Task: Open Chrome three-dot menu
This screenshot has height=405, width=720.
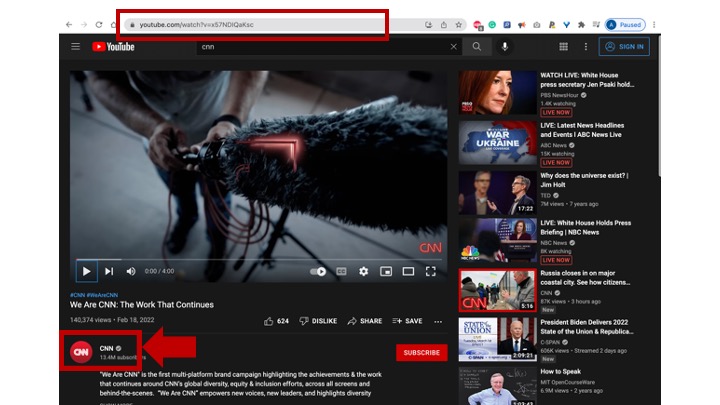Action: [x=654, y=25]
